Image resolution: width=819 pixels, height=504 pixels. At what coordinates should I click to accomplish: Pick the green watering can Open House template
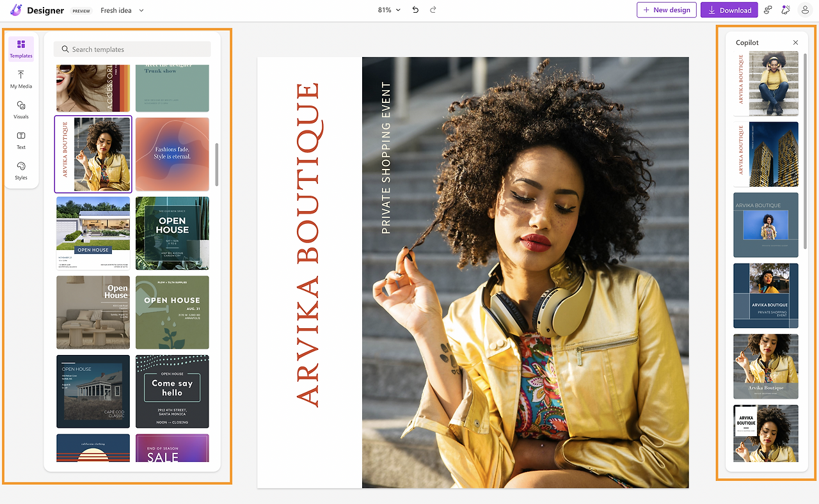click(172, 313)
